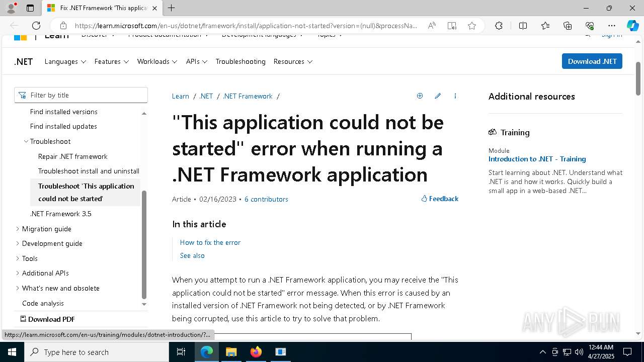Screen dimensions: 644x362
Task: Expand the Tools tree node
Action: pos(18,258)
